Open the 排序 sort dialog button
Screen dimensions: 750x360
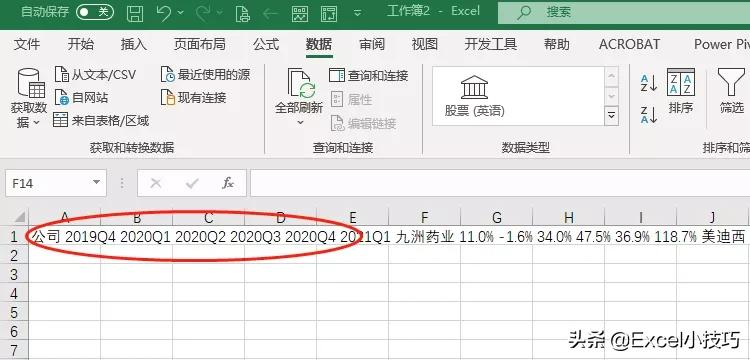click(681, 91)
